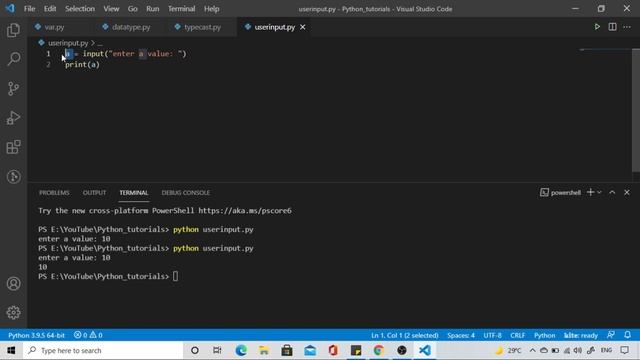
Task: Click the Windows search box
Action: [x=103, y=350]
